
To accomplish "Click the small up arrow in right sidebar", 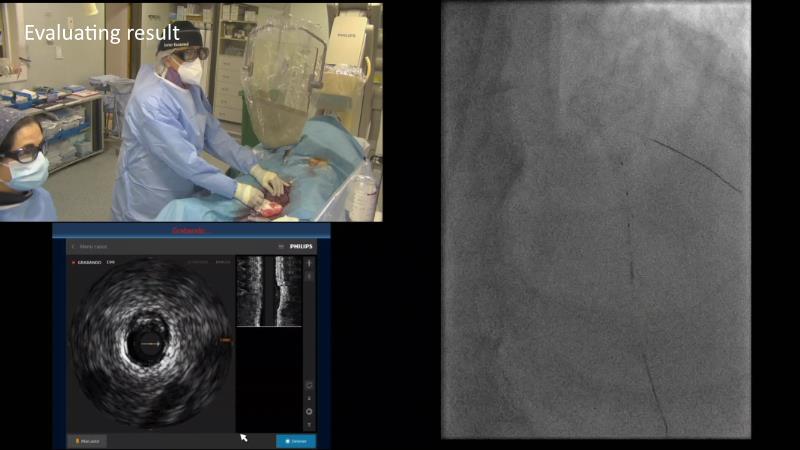I will pyautogui.click(x=309, y=398).
